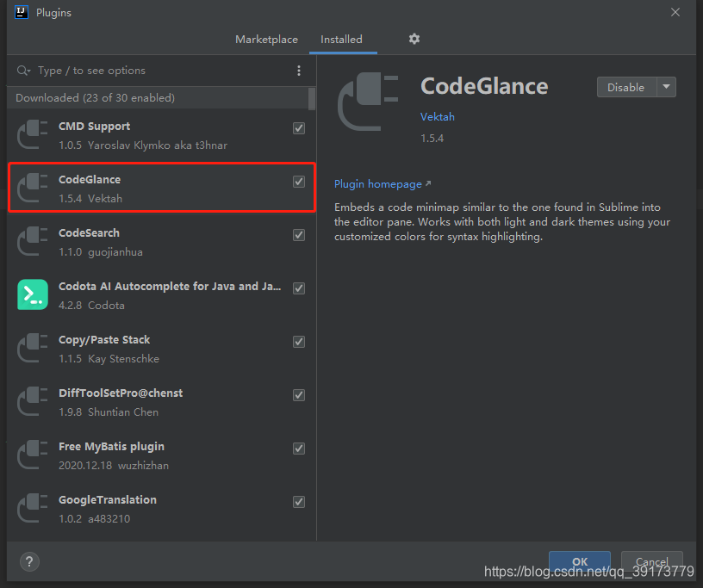
Task: Click the plugin list scrollbar thumb
Action: click(x=312, y=99)
